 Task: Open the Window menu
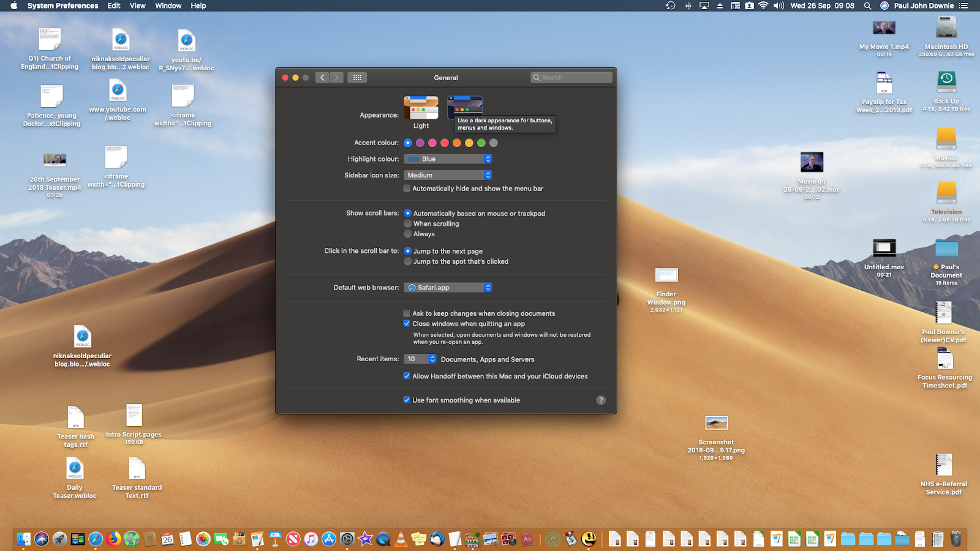coord(168,6)
